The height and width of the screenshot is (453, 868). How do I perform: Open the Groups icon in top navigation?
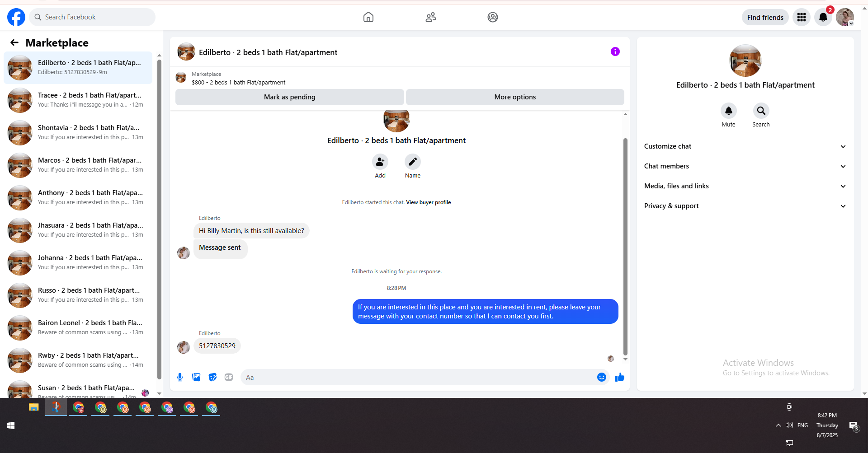pos(493,17)
